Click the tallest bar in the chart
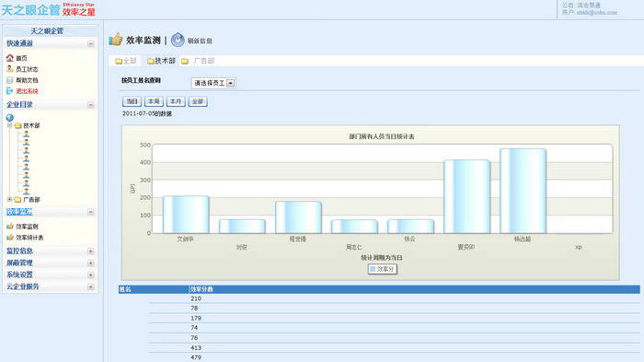The width and height of the screenshot is (644, 362). pos(523,191)
